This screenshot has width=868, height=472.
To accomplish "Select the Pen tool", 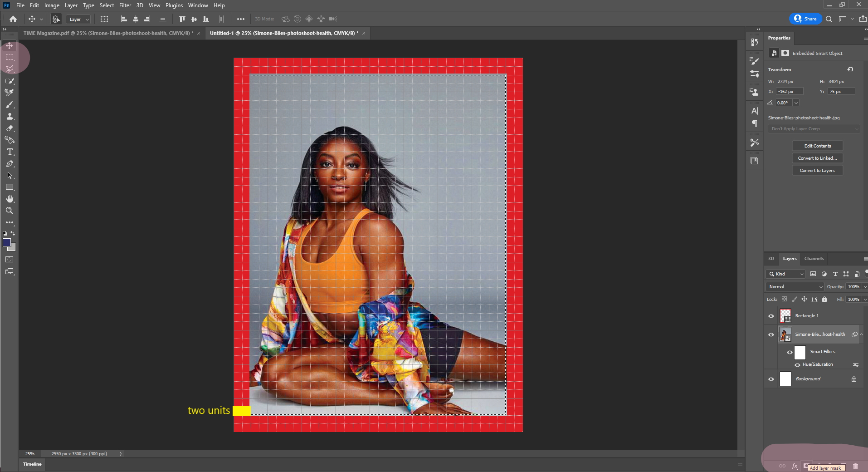I will [x=10, y=164].
